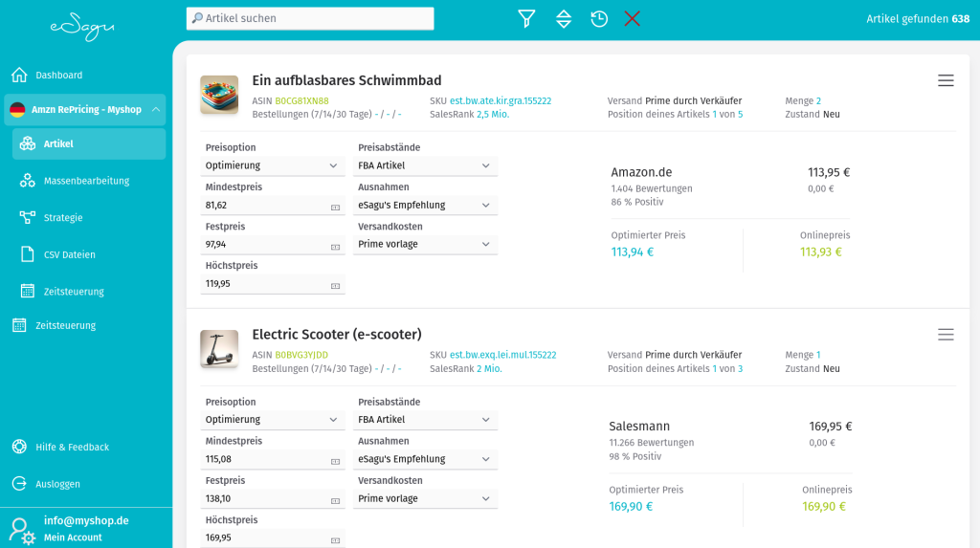Screen dimensions: 980x548
Task: Click the calculator icon in Höchstpreis 119,95
Action: [336, 286]
